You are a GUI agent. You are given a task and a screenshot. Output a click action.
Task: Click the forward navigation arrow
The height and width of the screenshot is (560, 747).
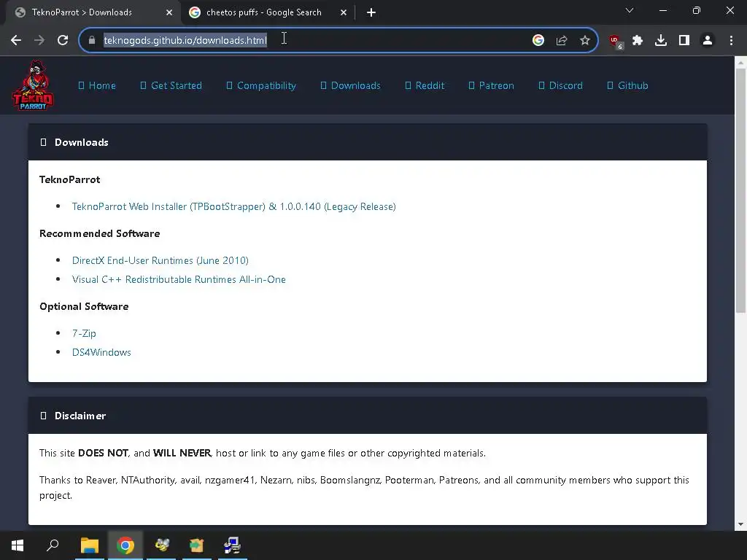(39, 41)
